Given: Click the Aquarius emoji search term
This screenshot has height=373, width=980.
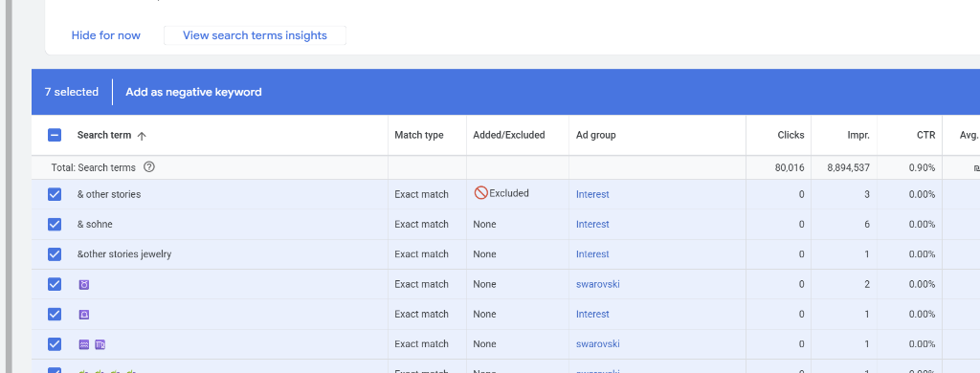Looking at the screenshot, I should pyautogui.click(x=84, y=344).
